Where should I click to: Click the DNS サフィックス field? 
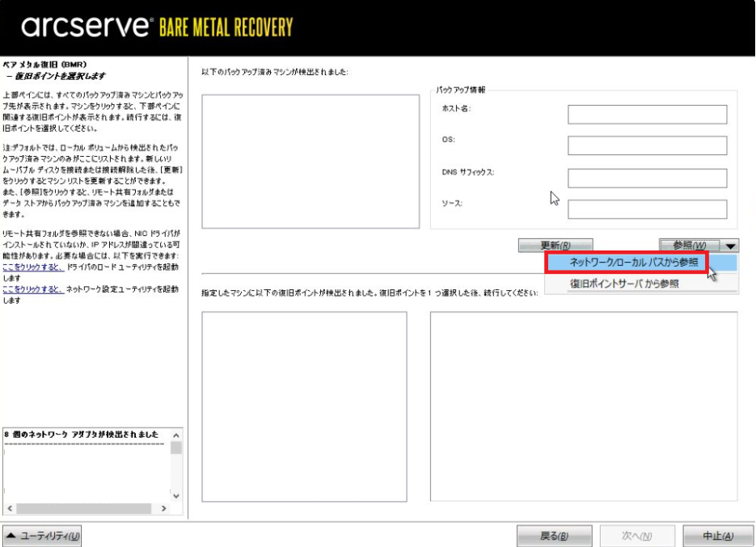(647, 179)
